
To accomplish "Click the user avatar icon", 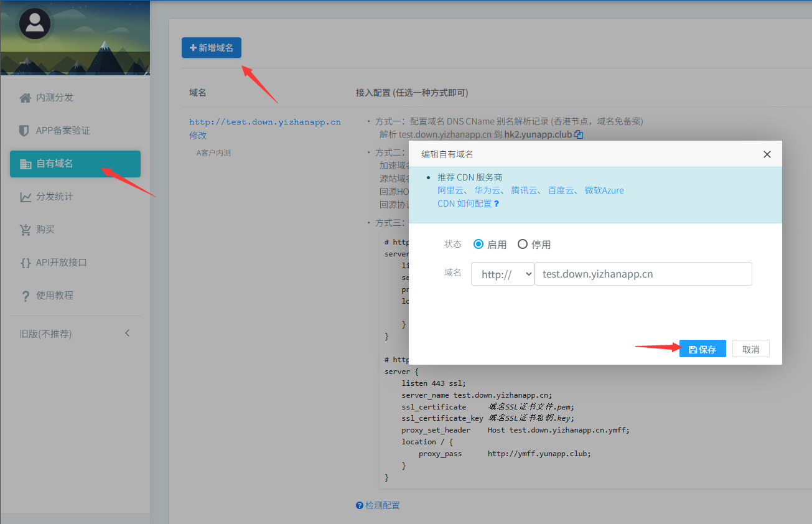I will [35, 24].
